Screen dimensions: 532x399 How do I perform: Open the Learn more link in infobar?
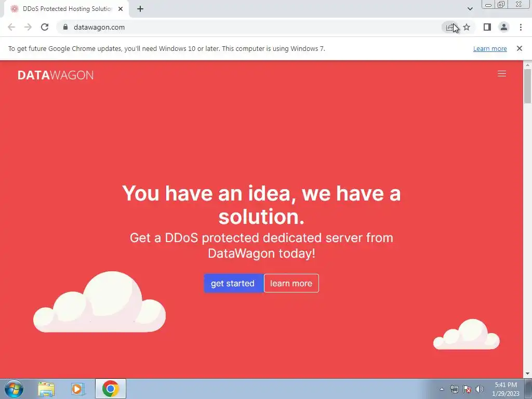[x=490, y=48]
